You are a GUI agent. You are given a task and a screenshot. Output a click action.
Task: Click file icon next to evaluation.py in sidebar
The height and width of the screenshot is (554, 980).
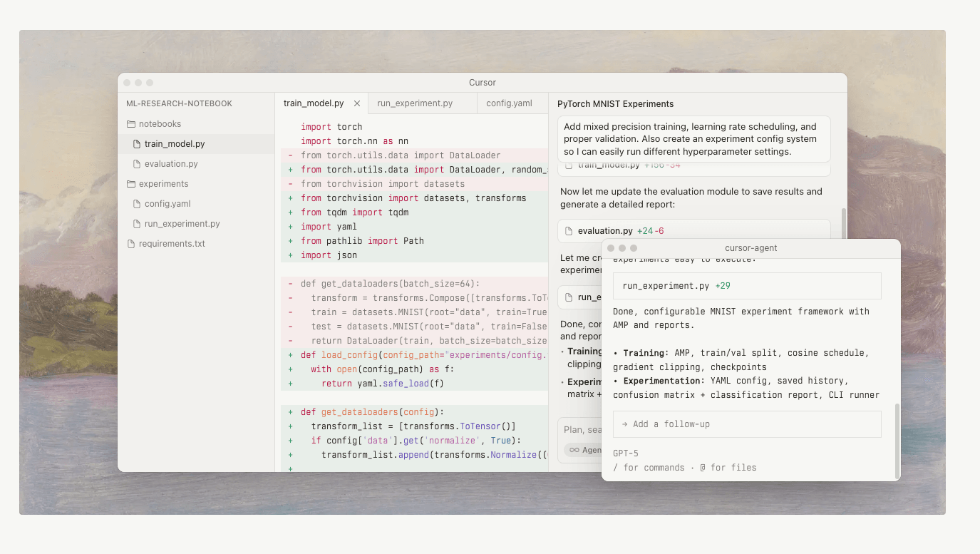tap(137, 164)
